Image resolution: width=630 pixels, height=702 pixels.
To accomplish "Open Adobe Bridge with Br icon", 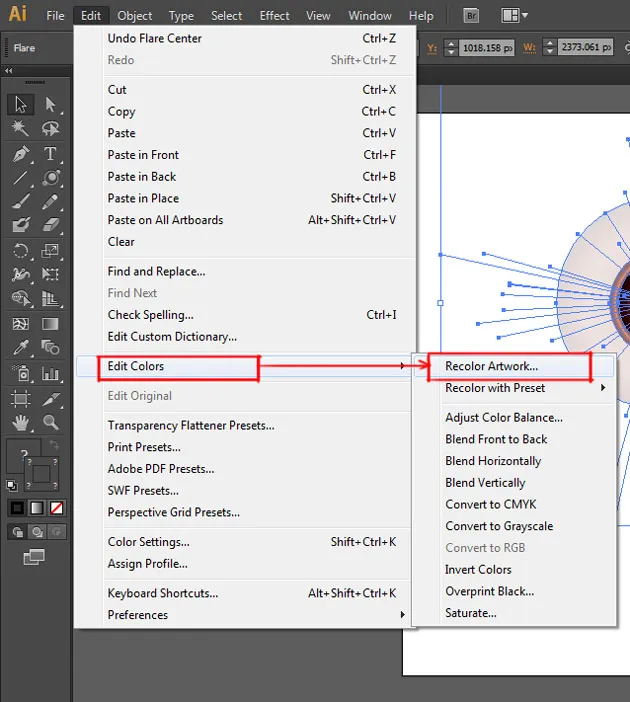I will (470, 15).
